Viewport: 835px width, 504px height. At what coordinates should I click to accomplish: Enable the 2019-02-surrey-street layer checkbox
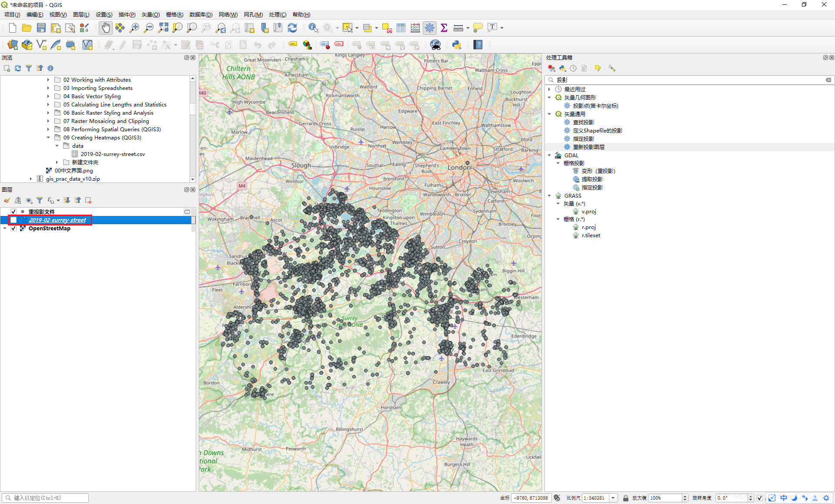pyautogui.click(x=13, y=220)
